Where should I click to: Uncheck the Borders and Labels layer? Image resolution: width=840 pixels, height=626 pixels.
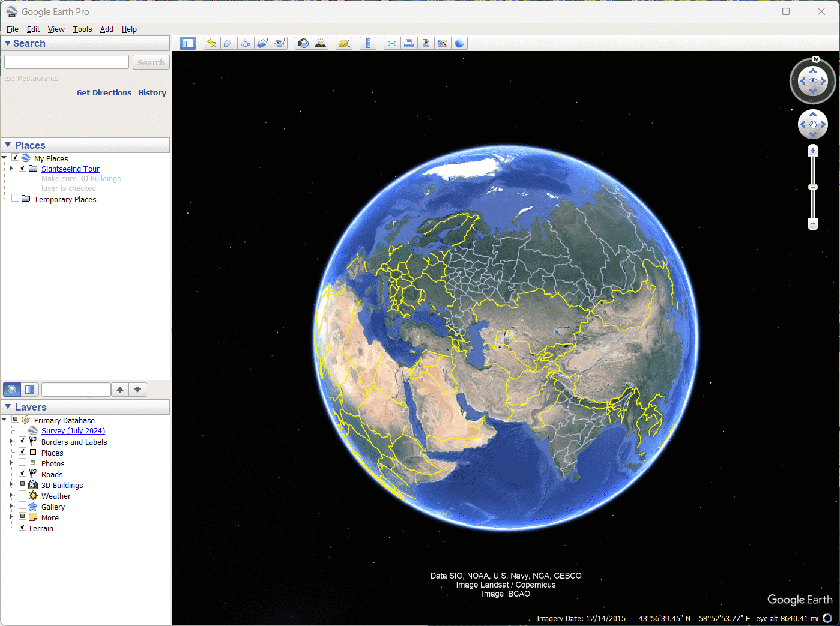tap(22, 441)
